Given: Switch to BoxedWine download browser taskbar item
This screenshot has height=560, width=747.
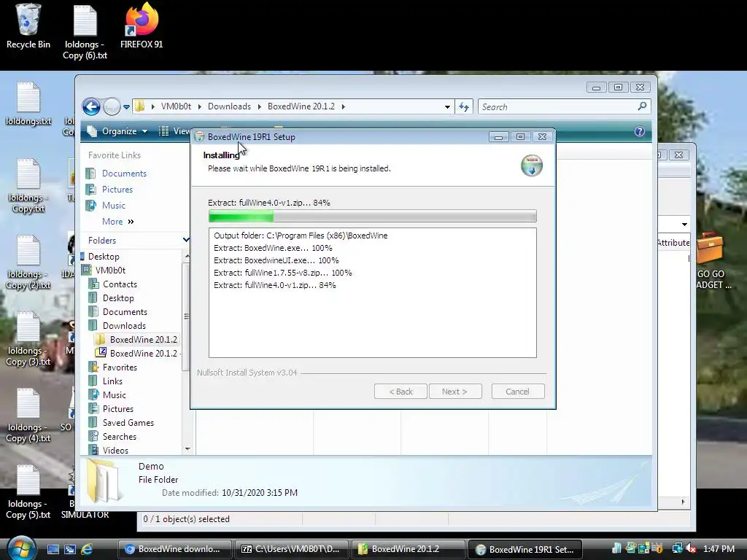Looking at the screenshot, I should tap(174, 549).
